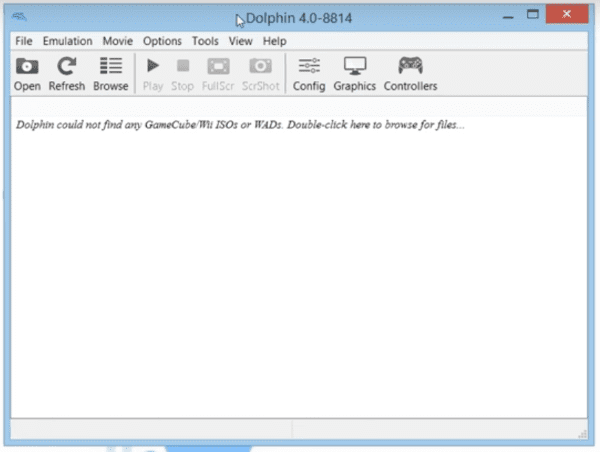
Task: Click the 'could not find any GameCube/Wii ISOs' message
Action: click(x=240, y=125)
